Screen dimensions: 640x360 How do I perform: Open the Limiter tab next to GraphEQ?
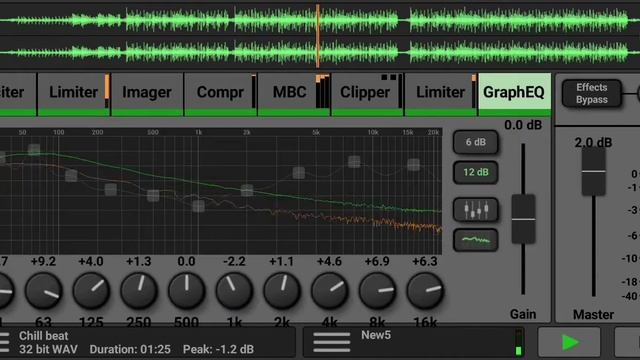[440, 93]
